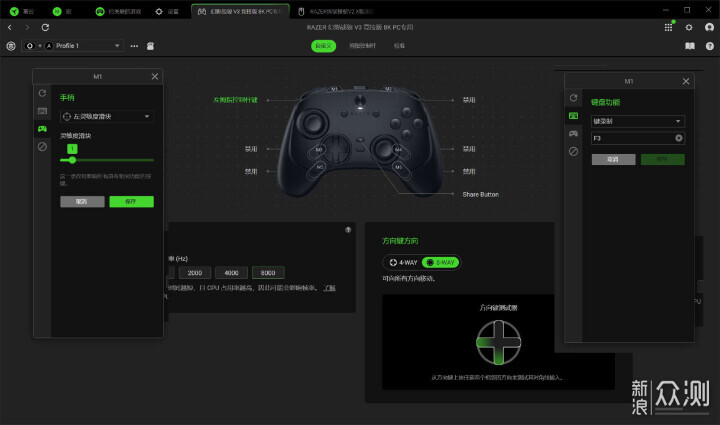This screenshot has height=425, width=720.
Task: Click the polling rate info question icon
Action: pos(348,230)
